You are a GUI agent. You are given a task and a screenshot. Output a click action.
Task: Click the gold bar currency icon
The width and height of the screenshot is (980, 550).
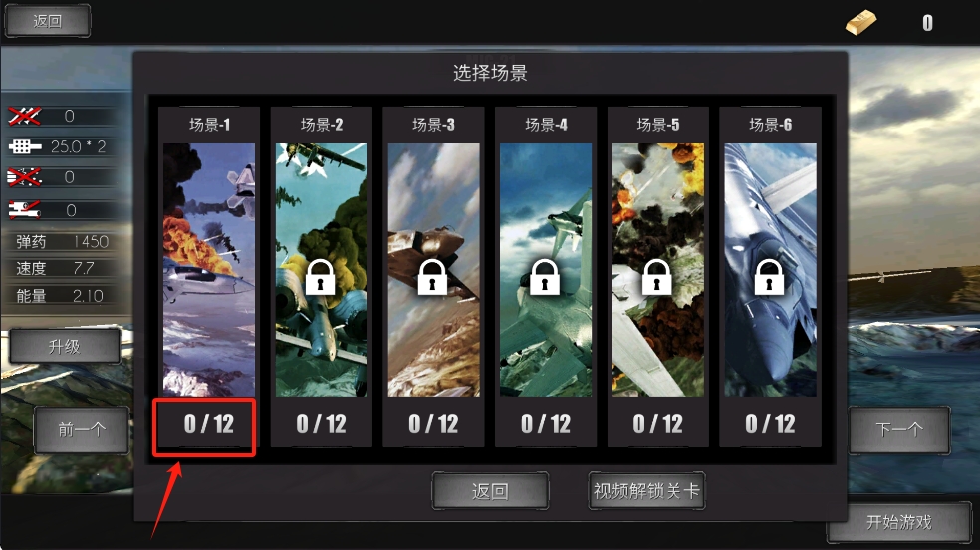tap(860, 23)
